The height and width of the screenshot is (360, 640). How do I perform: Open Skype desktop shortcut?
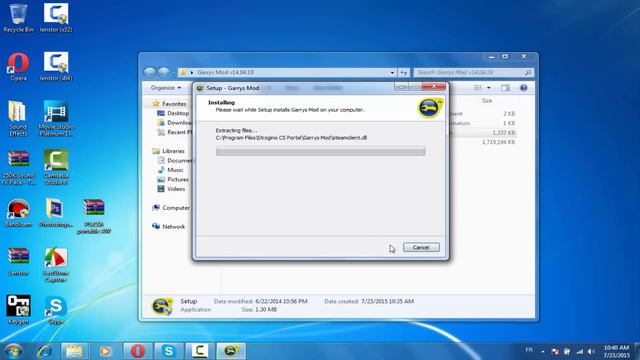56,310
